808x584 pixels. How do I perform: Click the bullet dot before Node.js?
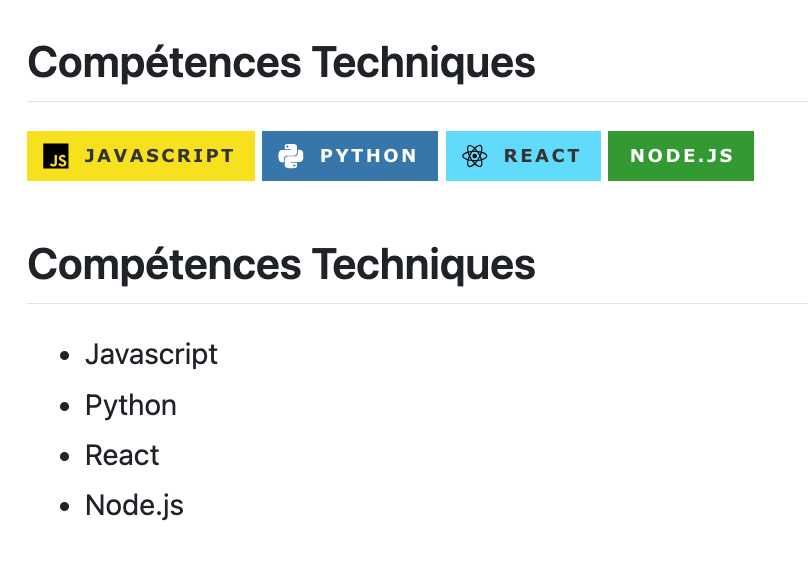[x=65, y=506]
